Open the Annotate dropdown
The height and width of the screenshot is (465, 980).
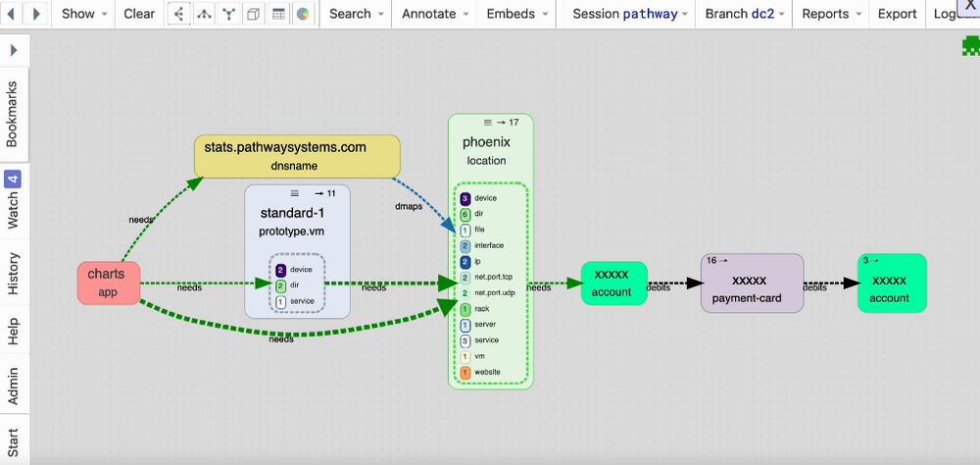click(434, 14)
